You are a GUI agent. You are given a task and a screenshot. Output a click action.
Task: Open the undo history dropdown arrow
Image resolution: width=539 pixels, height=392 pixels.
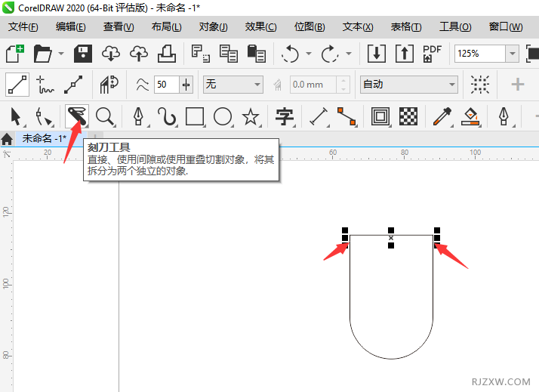tap(309, 54)
